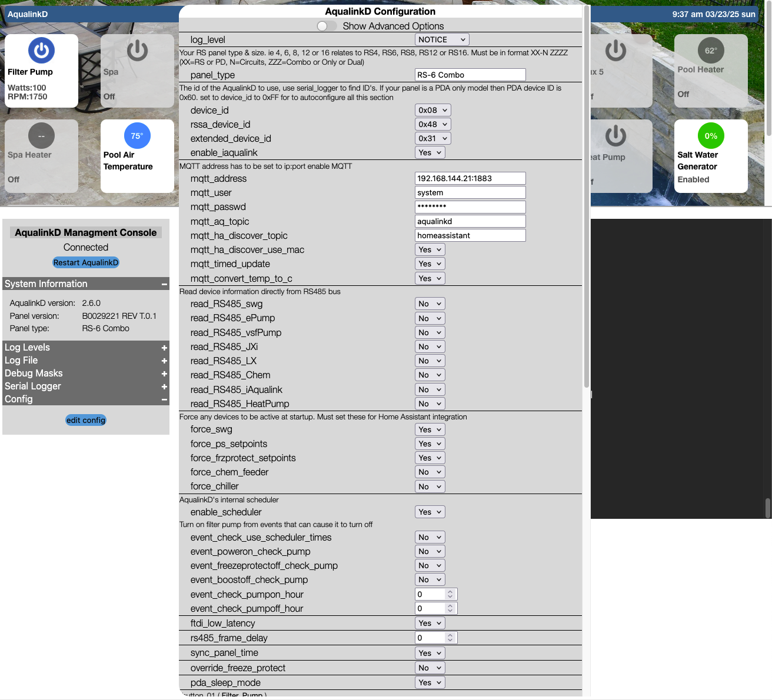Open the event_check_use_scheduler_times dropdown
Screen dimensions: 772x700
pos(430,537)
